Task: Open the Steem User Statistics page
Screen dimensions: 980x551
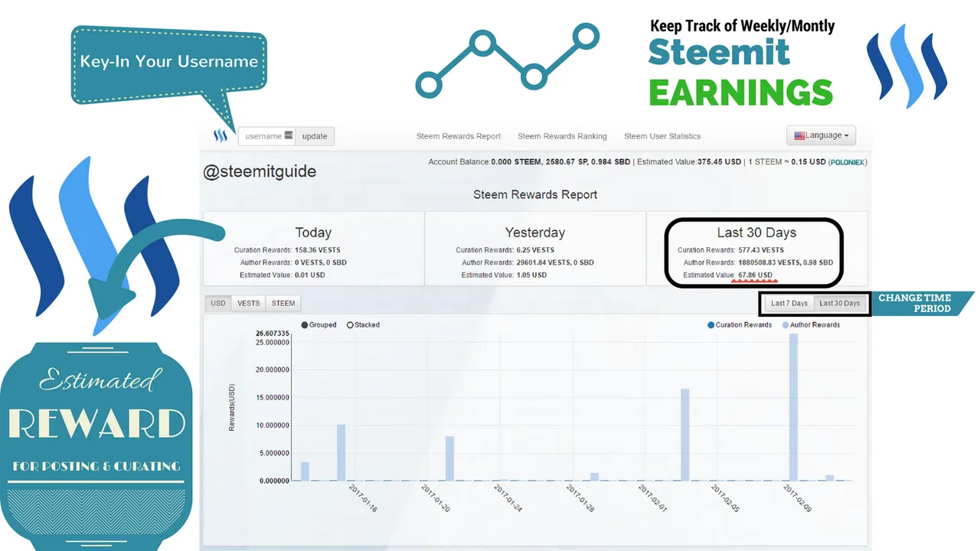Action: click(662, 136)
